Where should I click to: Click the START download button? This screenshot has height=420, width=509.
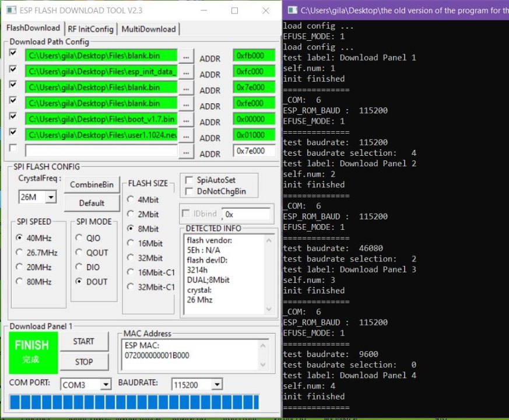tap(84, 342)
